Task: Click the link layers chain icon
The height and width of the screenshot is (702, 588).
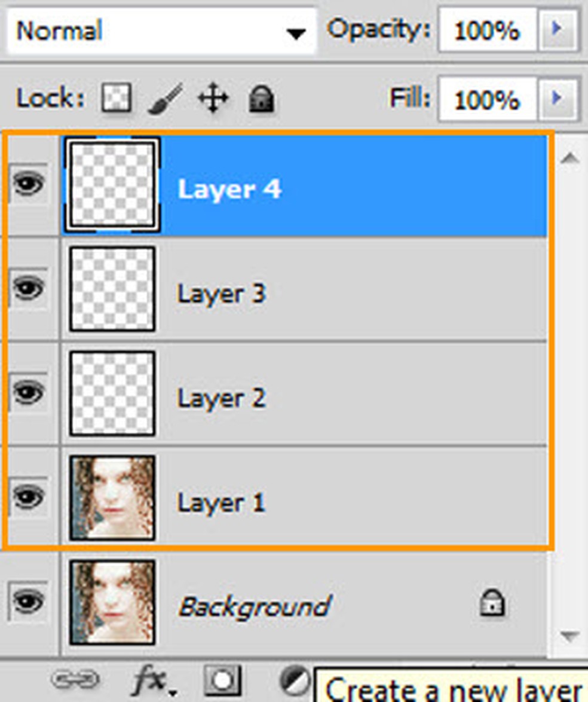Action: 75,680
